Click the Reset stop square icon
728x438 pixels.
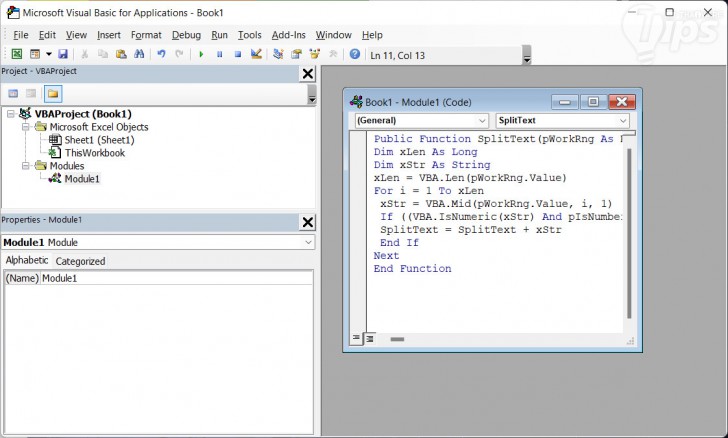[x=238, y=54]
